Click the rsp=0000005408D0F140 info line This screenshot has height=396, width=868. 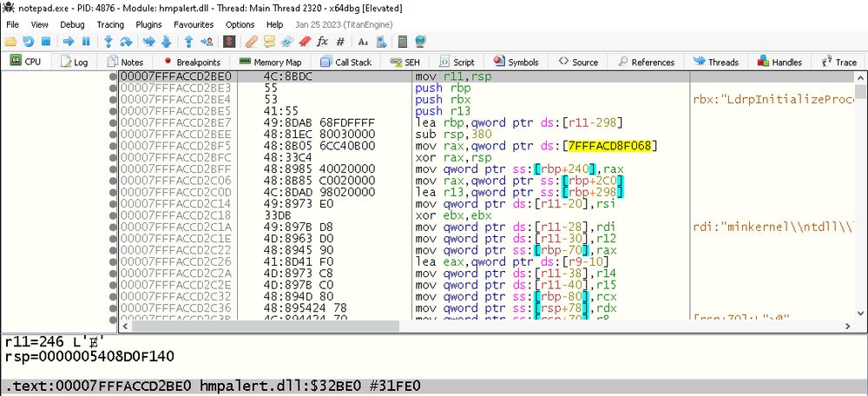pyautogui.click(x=89, y=357)
